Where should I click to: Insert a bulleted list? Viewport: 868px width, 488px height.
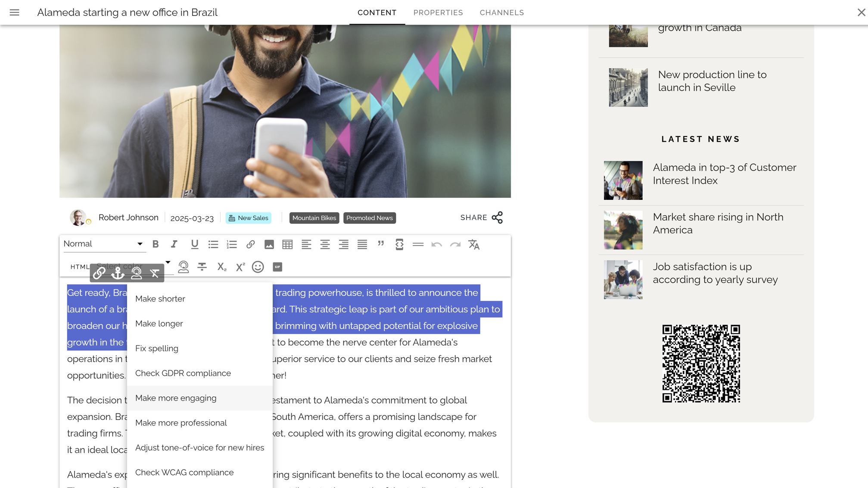[x=213, y=244]
